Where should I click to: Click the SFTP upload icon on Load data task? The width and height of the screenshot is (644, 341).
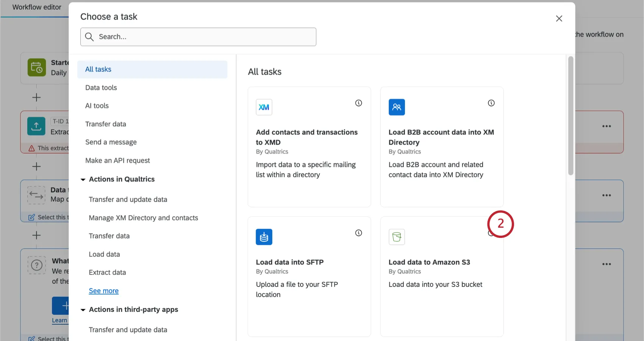pos(264,237)
